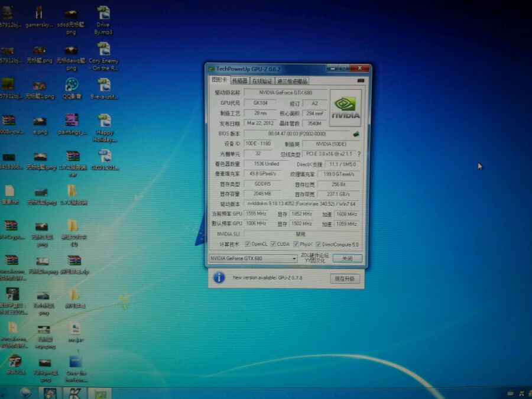Launch QQ影音 desktop shortcut
532x399 pixels.
pos(72,89)
